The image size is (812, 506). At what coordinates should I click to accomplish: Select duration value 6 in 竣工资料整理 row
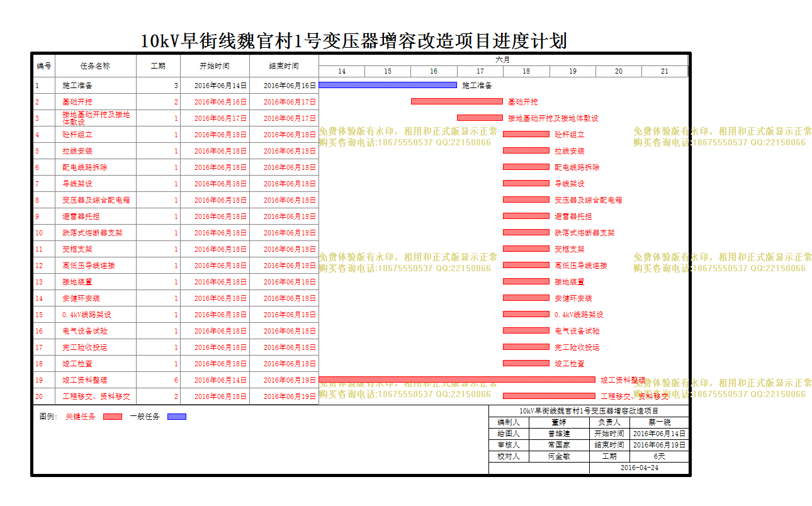[176, 380]
